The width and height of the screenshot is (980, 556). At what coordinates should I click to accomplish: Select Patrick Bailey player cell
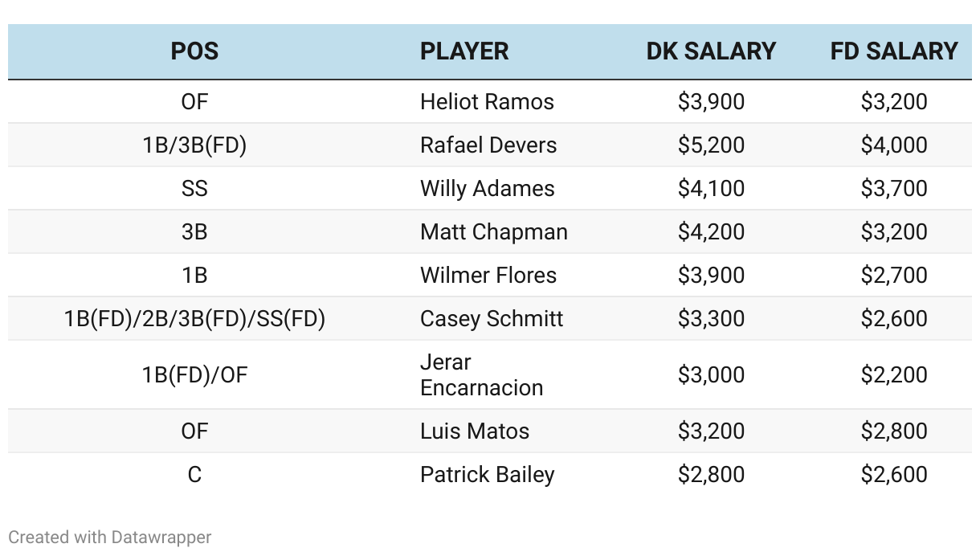click(488, 475)
